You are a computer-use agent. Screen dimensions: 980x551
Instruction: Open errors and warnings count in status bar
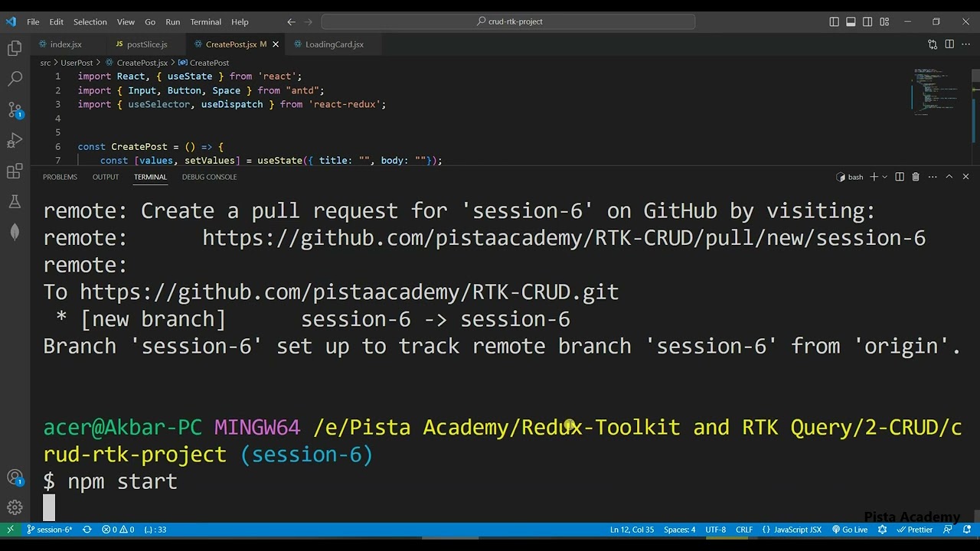118,530
